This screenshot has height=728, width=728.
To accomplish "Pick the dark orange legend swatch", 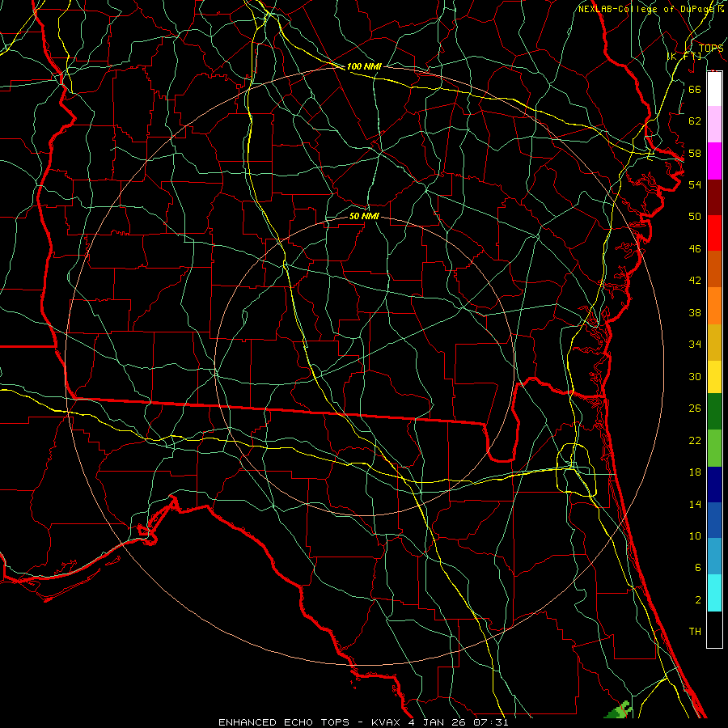I will pos(714,269).
